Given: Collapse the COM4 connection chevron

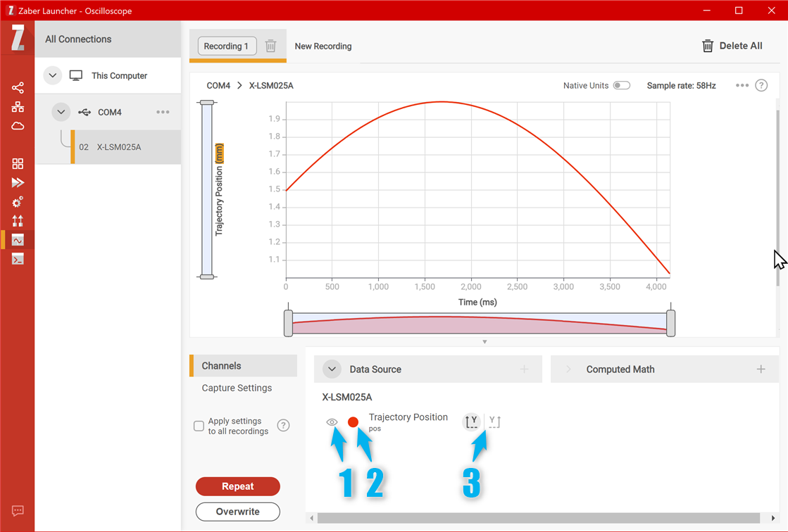Looking at the screenshot, I should (61, 112).
